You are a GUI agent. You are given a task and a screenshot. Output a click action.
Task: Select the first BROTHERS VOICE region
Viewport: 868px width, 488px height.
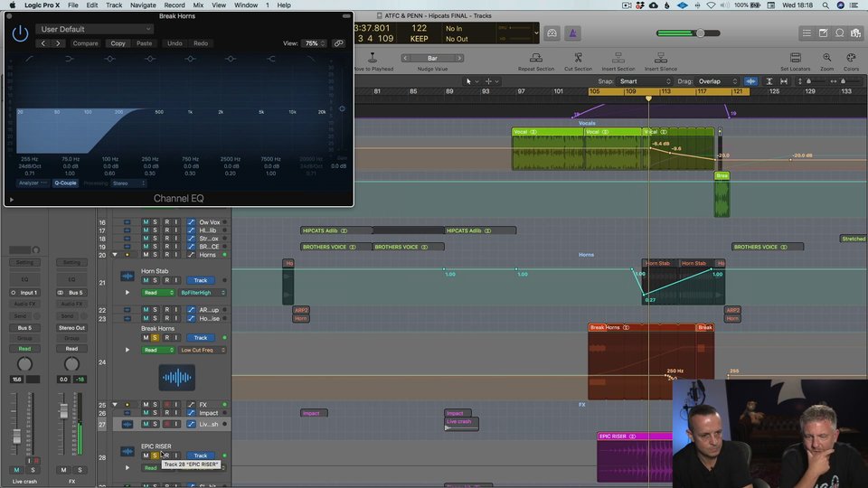[336, 248]
